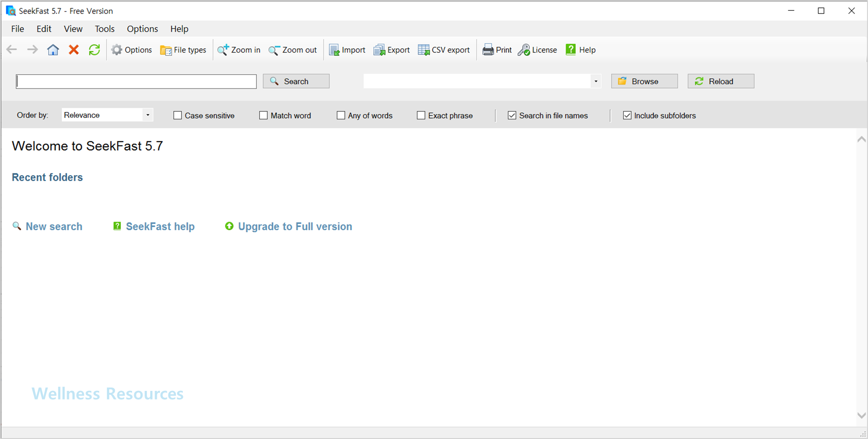Open the Order by Relevance dropdown
The image size is (868, 439).
click(107, 115)
